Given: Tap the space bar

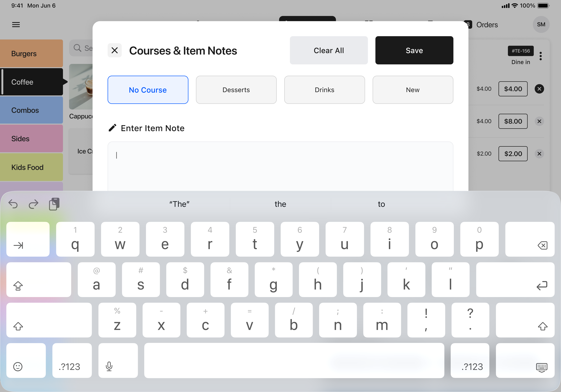Looking at the screenshot, I should [x=294, y=361].
